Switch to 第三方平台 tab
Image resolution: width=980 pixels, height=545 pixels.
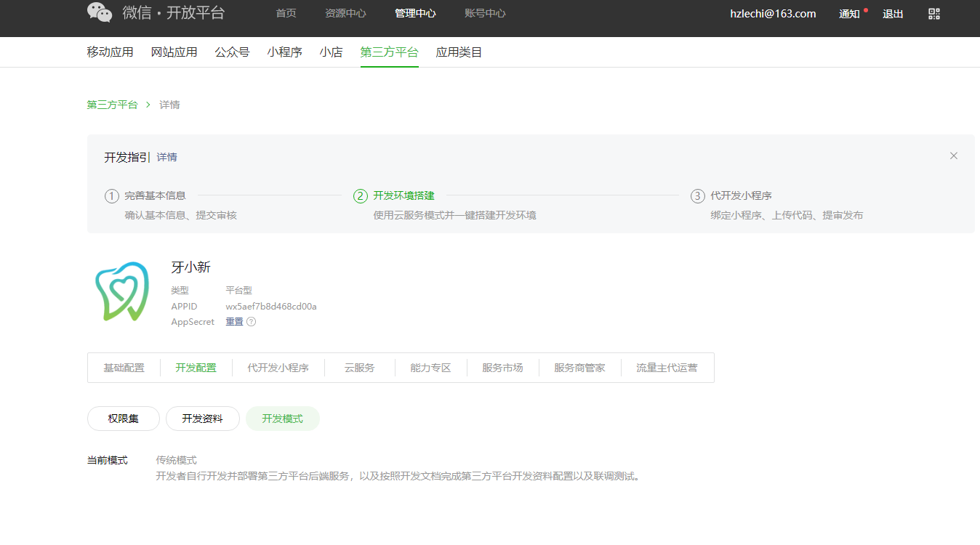[390, 52]
